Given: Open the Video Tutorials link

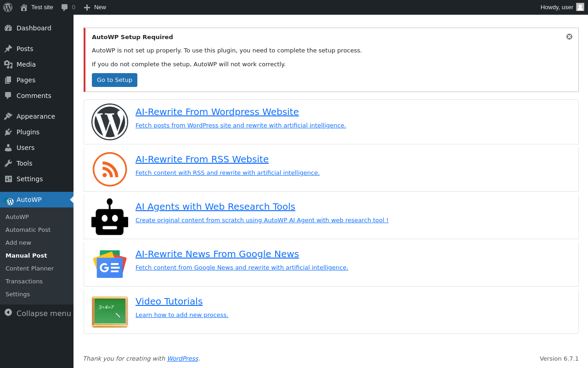Looking at the screenshot, I should point(169,301).
